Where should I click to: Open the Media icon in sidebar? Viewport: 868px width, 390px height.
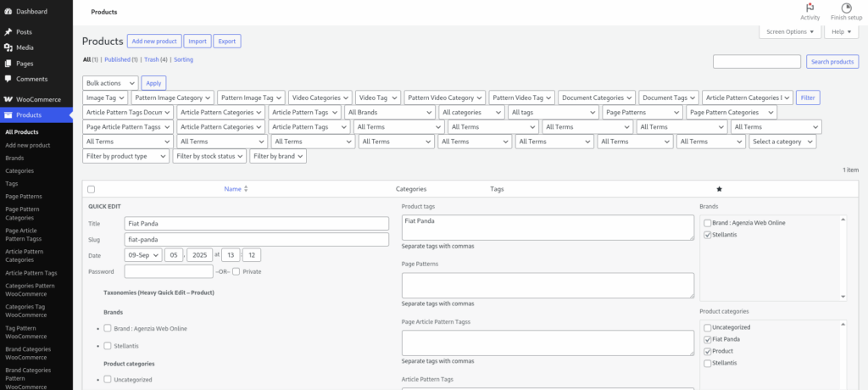(x=8, y=47)
